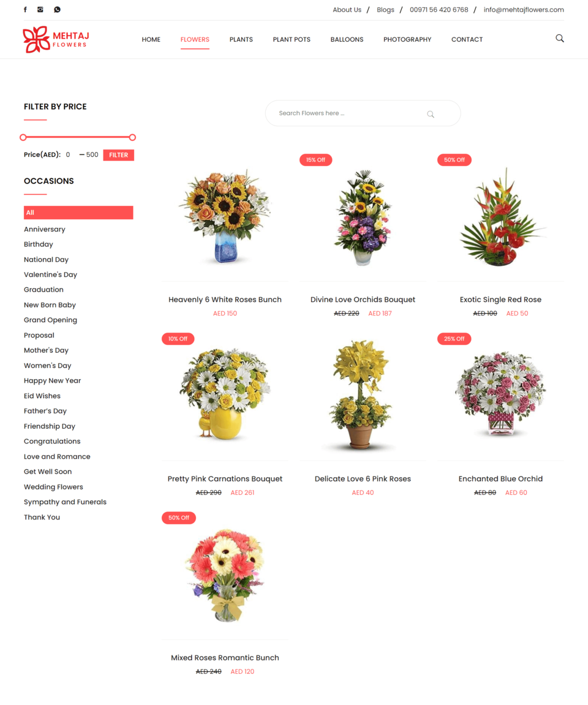Click the info@mehtajflowers.com email link
588x705 pixels.
pos(524,10)
